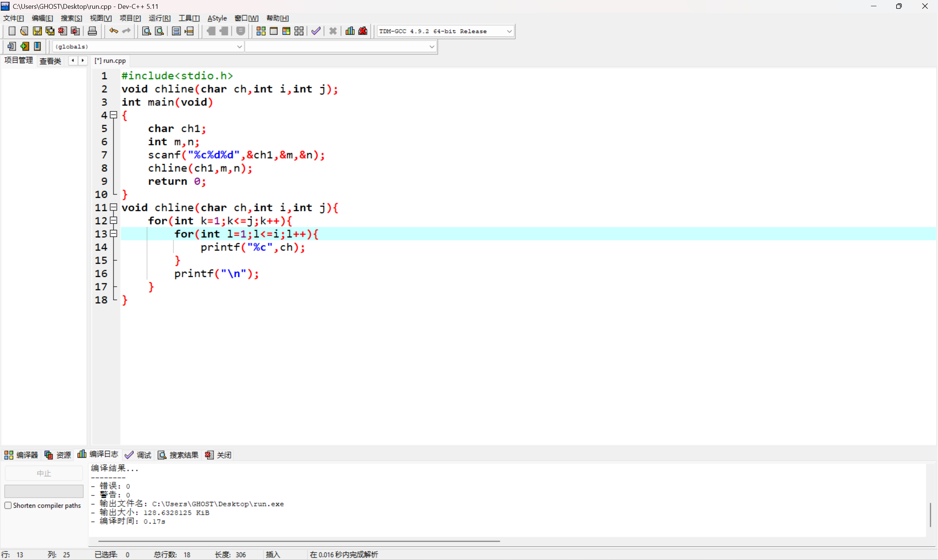Click the Profile analysis bar chart icon
This screenshot has width=938, height=560.
[350, 31]
